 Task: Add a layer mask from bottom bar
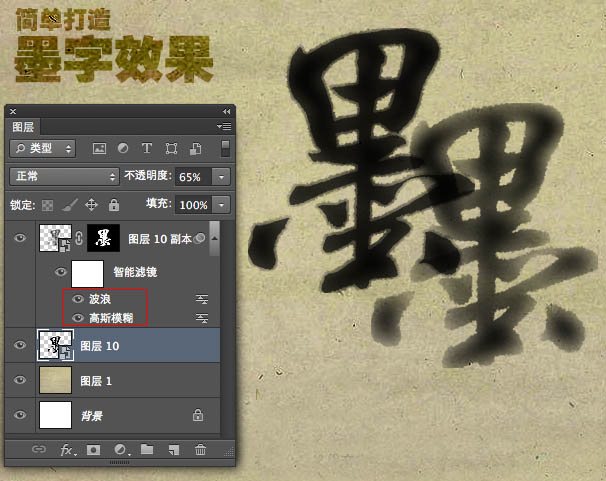[93, 450]
